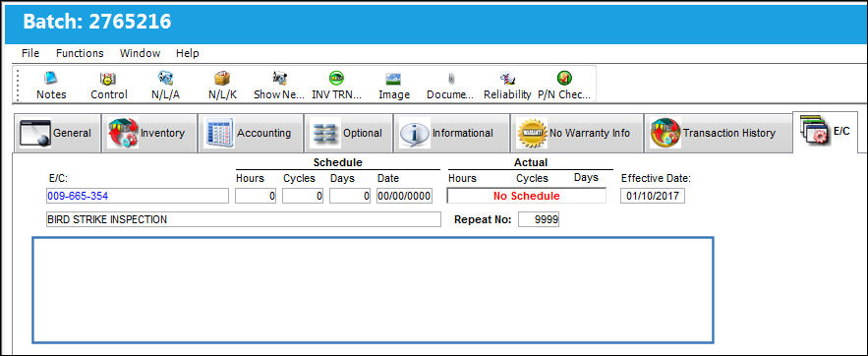Click the Batch: 2765216 title text
The width and height of the screenshot is (868, 356).
97,22
